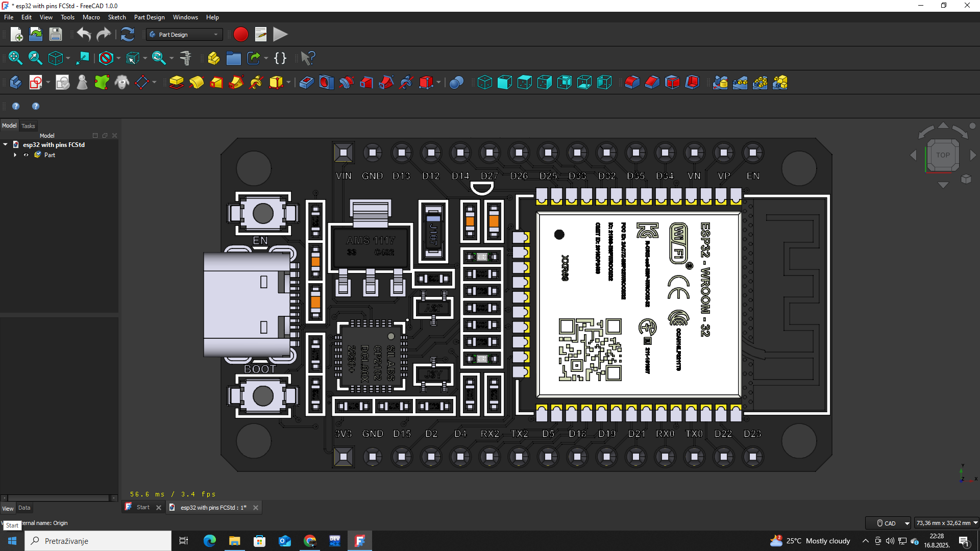Click the Measure caliper tool

coord(186,58)
